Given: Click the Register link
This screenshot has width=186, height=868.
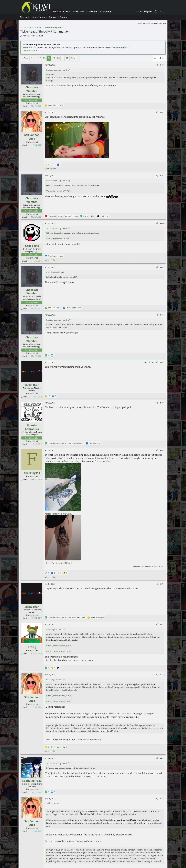Looking at the screenshot, I should coord(148,11).
